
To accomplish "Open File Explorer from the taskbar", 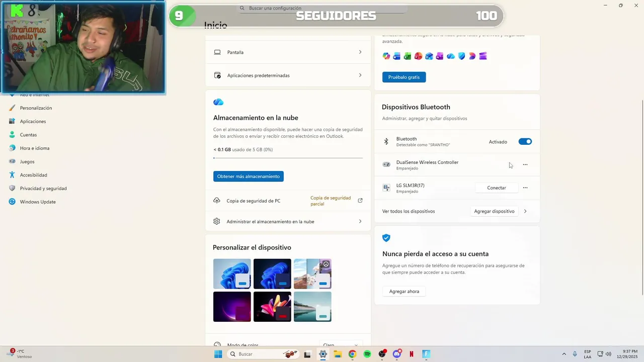I will point(338,354).
